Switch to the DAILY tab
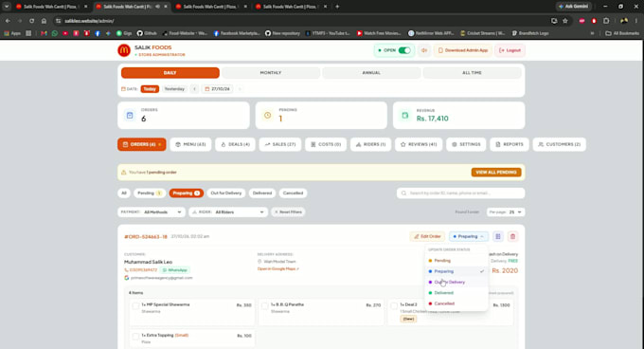 click(x=170, y=73)
